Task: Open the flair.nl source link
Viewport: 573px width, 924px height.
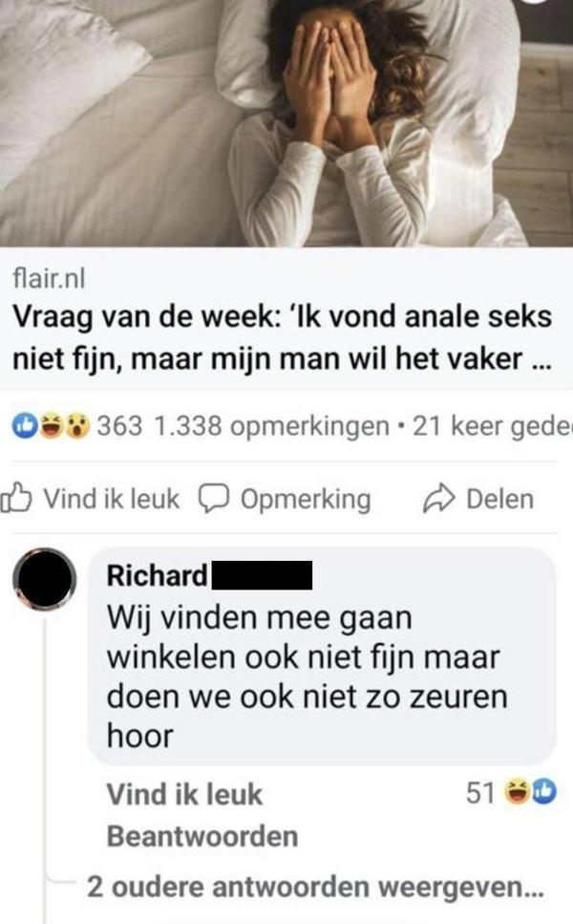Action: [x=49, y=277]
